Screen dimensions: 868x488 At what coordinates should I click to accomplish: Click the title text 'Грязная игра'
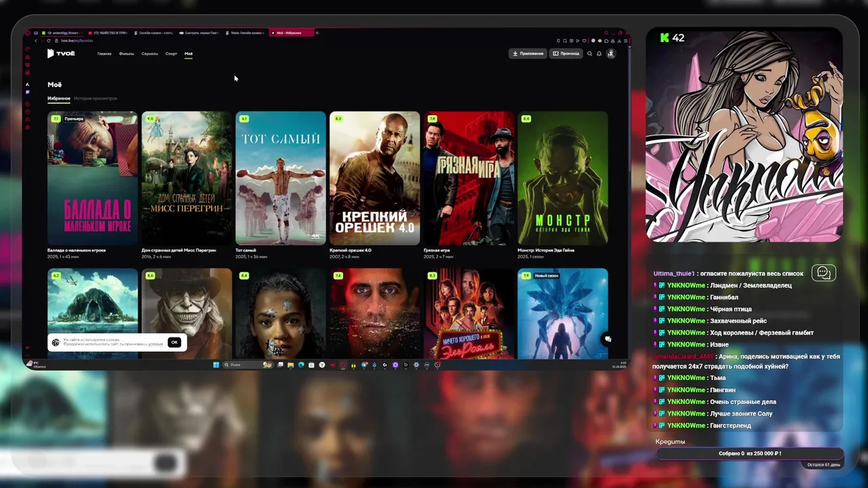(437, 250)
